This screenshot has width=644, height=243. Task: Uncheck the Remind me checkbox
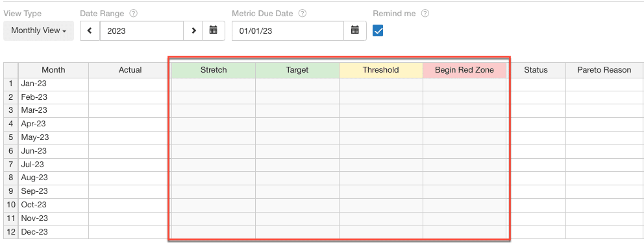pyautogui.click(x=378, y=30)
